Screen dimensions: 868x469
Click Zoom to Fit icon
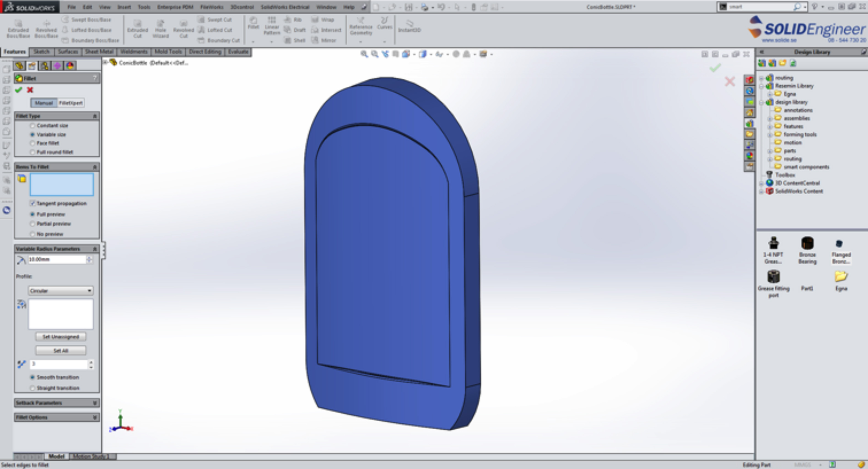click(364, 54)
